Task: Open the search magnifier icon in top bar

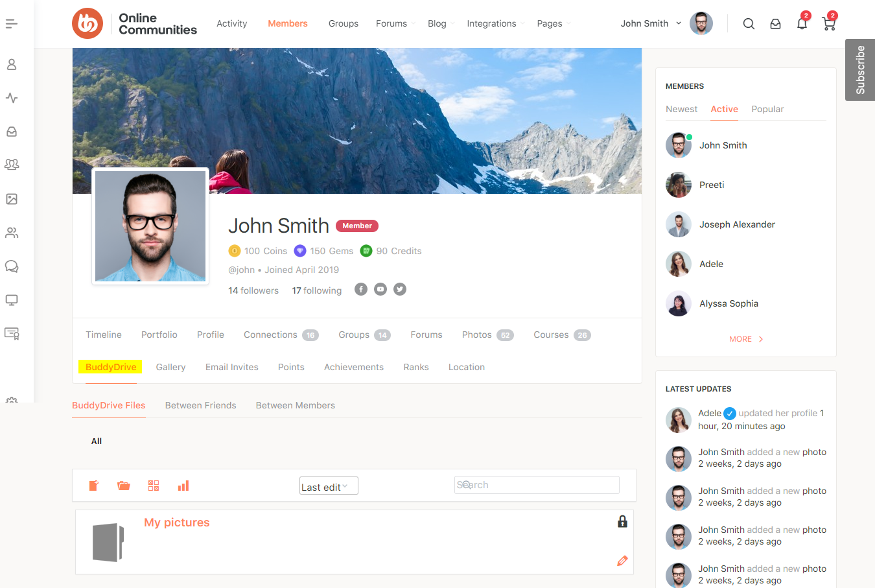Action: [749, 23]
